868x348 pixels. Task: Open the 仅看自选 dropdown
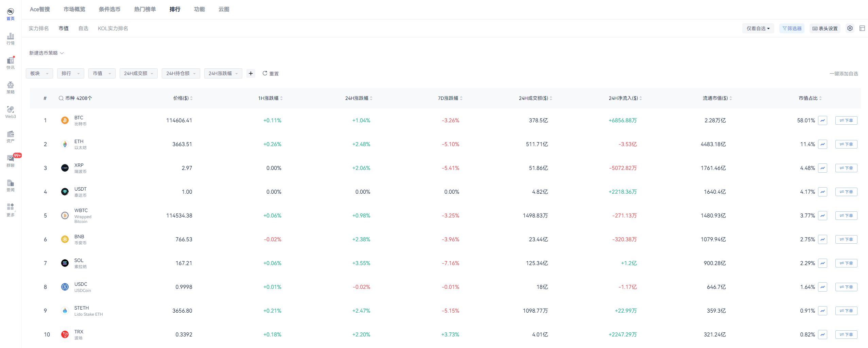point(758,29)
